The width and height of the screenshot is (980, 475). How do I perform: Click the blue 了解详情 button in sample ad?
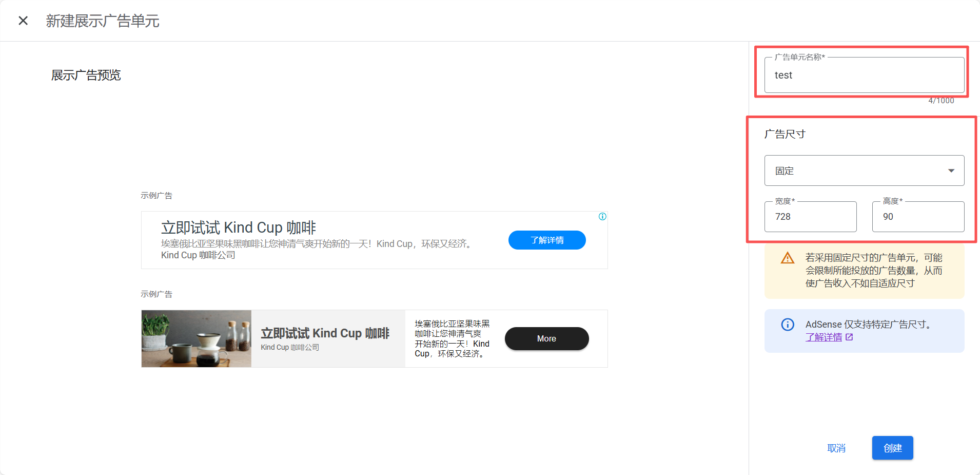coord(547,240)
